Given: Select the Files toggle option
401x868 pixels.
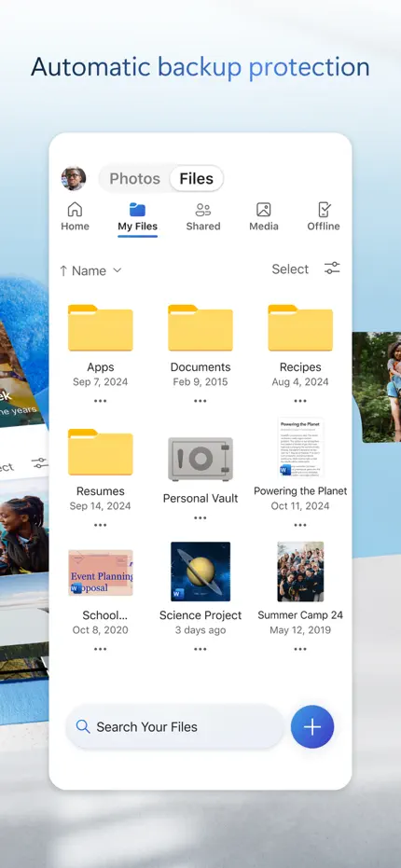Looking at the screenshot, I should [x=197, y=179].
